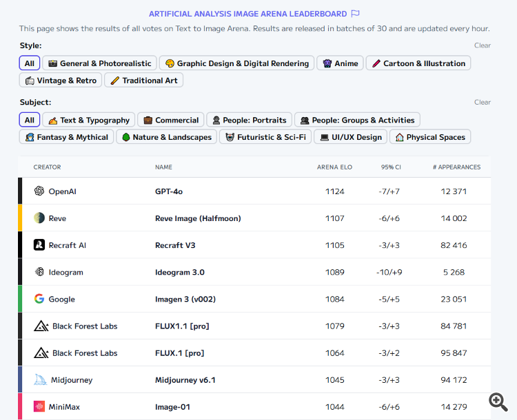This screenshot has height=420, width=517.
Task: Filter subject by Text & Typography
Action: pyautogui.click(x=89, y=120)
